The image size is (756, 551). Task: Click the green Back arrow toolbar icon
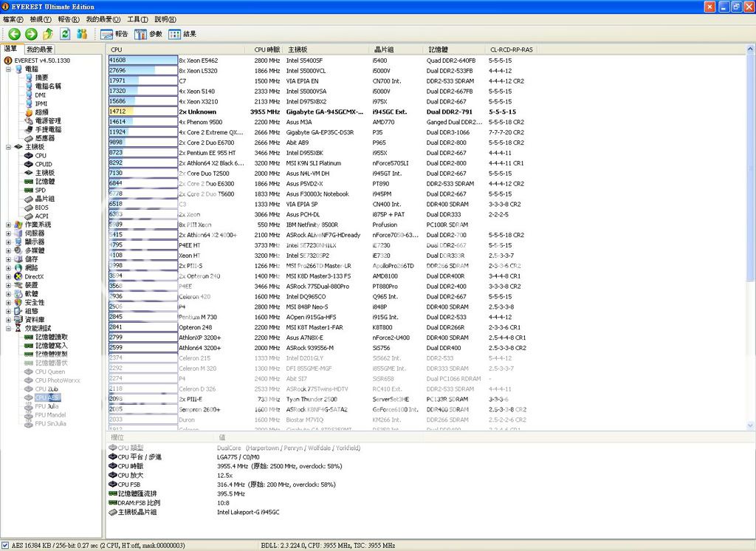15,34
